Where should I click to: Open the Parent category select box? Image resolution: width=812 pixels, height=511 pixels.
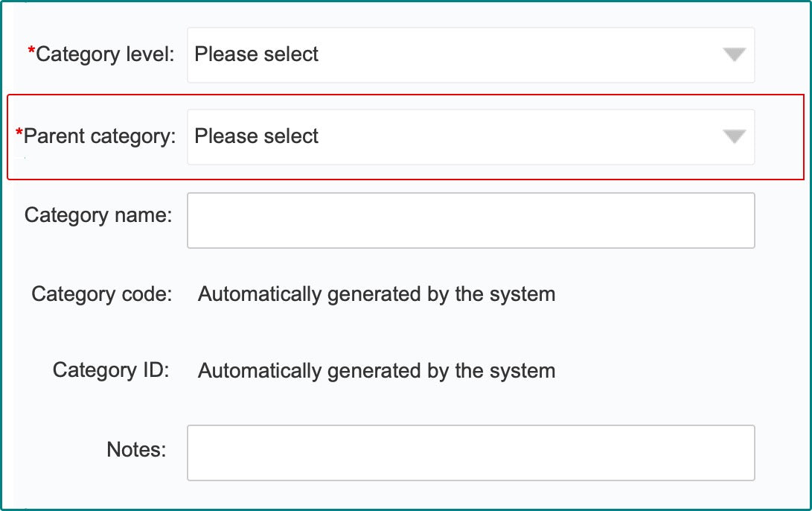(470, 137)
